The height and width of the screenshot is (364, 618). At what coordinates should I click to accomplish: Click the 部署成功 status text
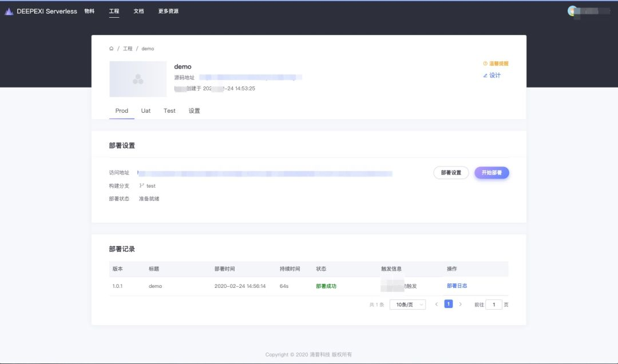[x=326, y=286]
